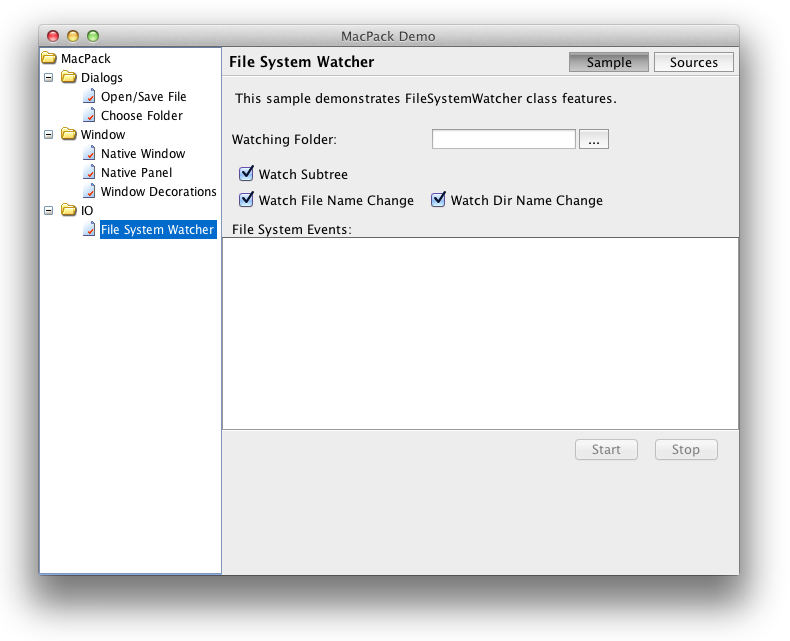Select Choose Folder tree item
Image resolution: width=790 pixels, height=641 pixels.
click(x=142, y=115)
